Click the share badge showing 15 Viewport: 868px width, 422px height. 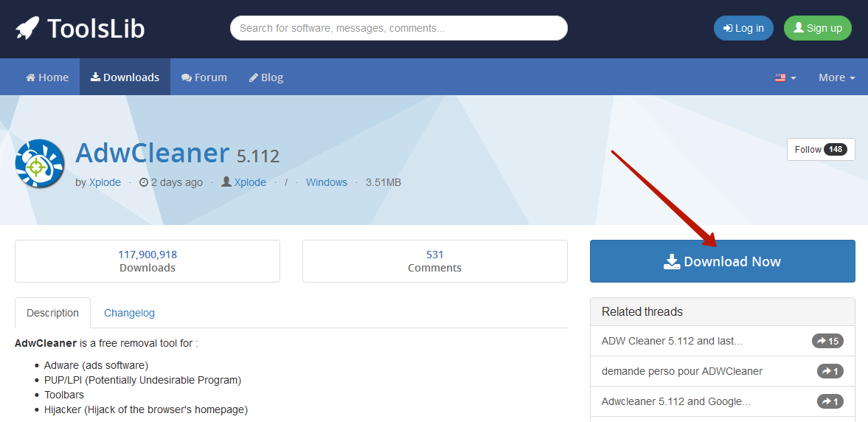827,341
